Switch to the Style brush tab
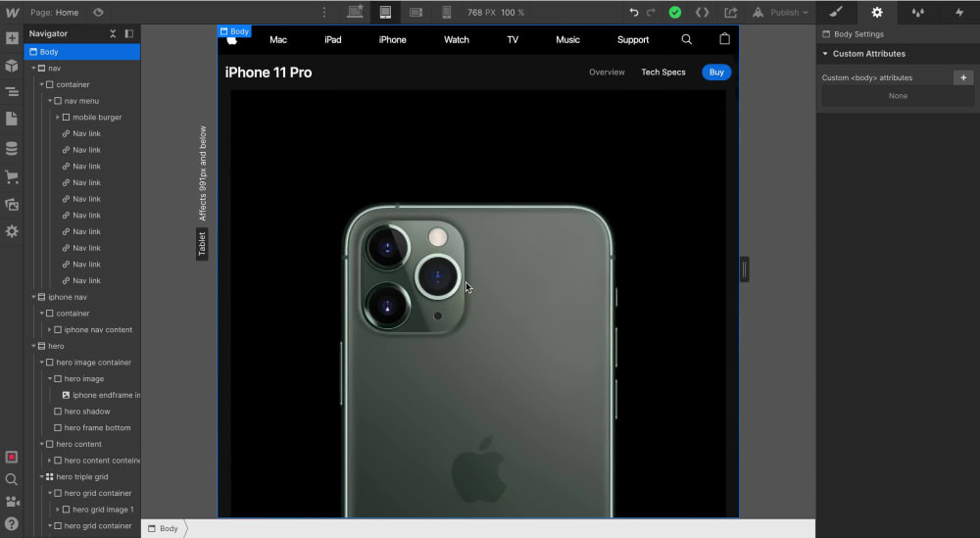The height and width of the screenshot is (538, 980). (836, 12)
